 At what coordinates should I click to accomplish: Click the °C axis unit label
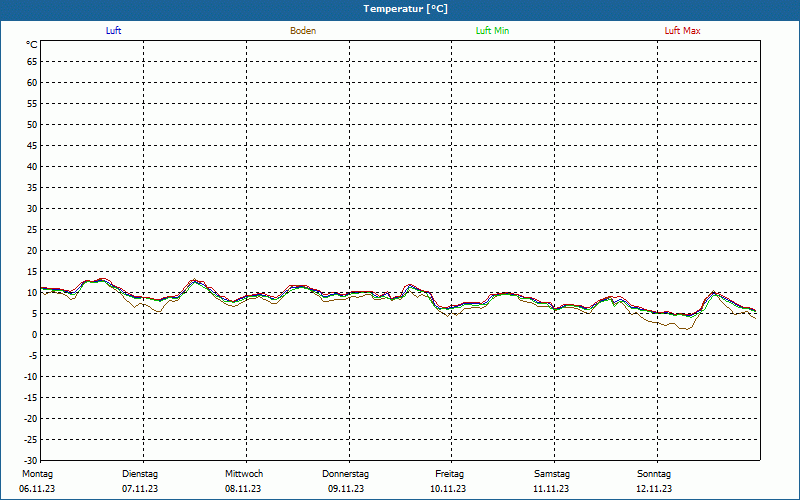32,45
